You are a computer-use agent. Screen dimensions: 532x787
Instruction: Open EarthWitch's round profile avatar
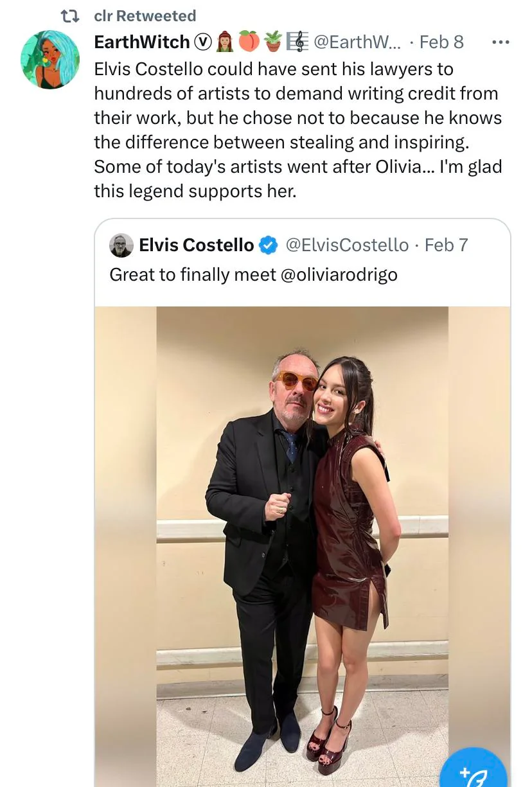click(x=50, y=59)
